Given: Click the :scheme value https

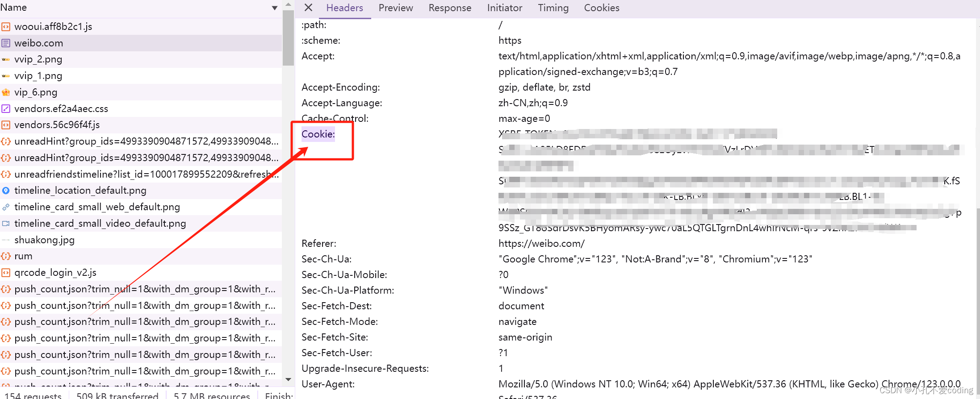Looking at the screenshot, I should 510,41.
